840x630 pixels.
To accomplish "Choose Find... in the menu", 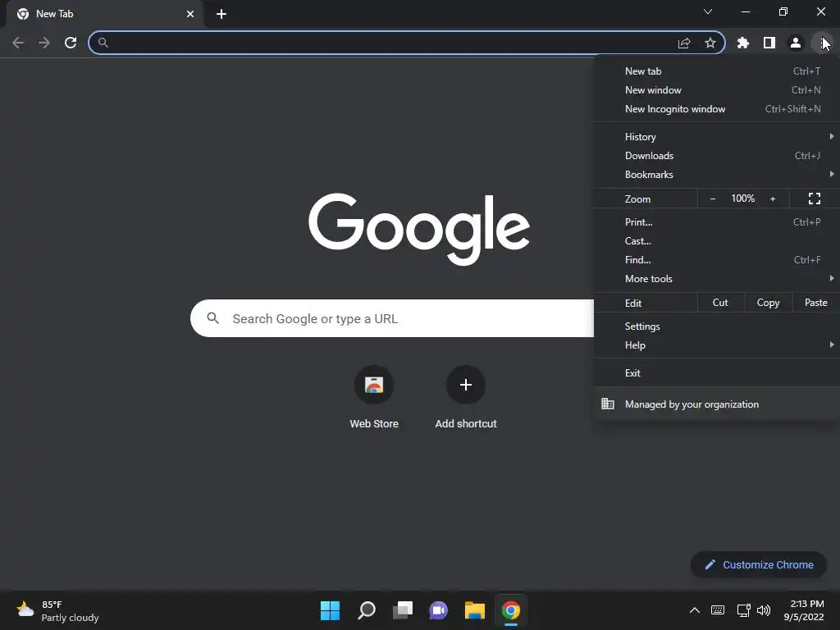I will pos(717,260).
